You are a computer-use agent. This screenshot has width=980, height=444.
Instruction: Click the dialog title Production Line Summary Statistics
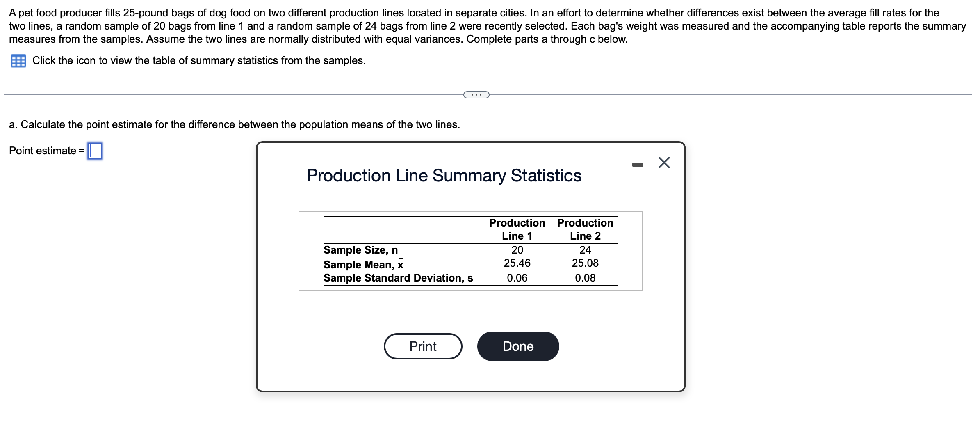pyautogui.click(x=444, y=176)
